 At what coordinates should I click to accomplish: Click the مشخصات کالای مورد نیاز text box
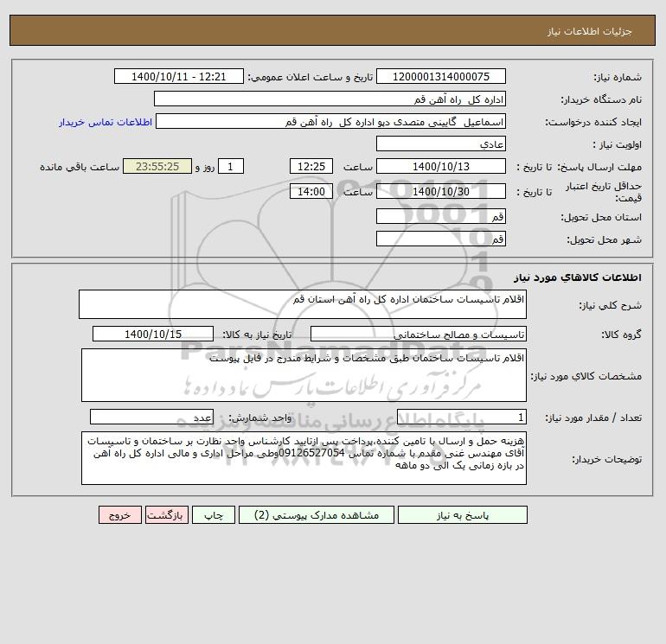(x=304, y=375)
